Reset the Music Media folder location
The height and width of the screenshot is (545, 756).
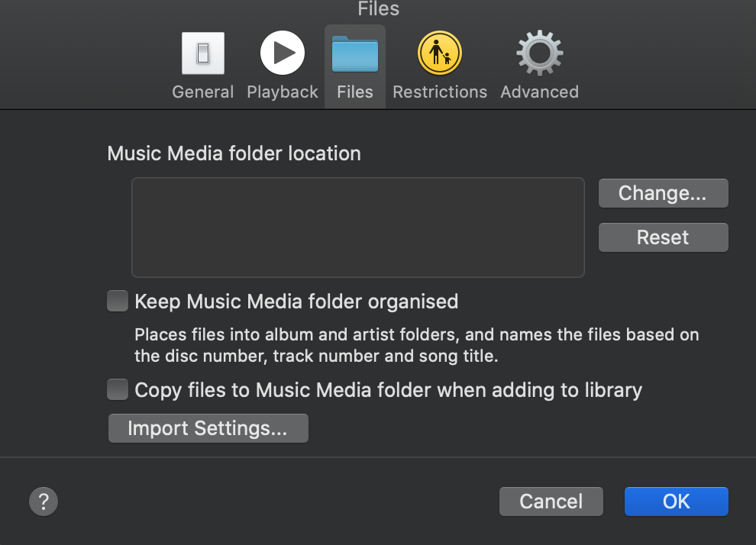[664, 237]
